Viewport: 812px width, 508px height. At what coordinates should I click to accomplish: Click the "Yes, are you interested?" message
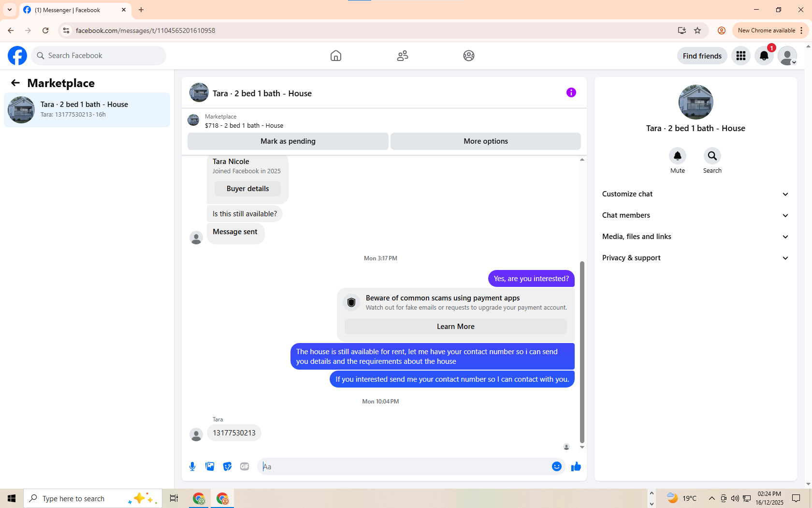pos(531,279)
